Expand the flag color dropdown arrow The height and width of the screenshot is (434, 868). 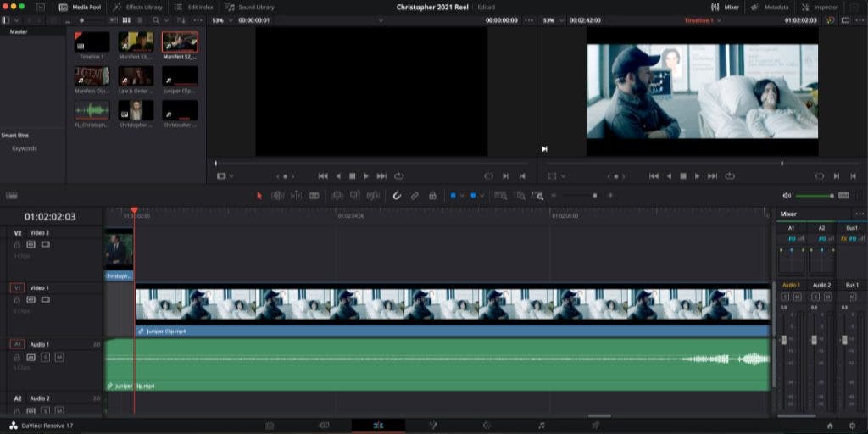[x=462, y=196]
